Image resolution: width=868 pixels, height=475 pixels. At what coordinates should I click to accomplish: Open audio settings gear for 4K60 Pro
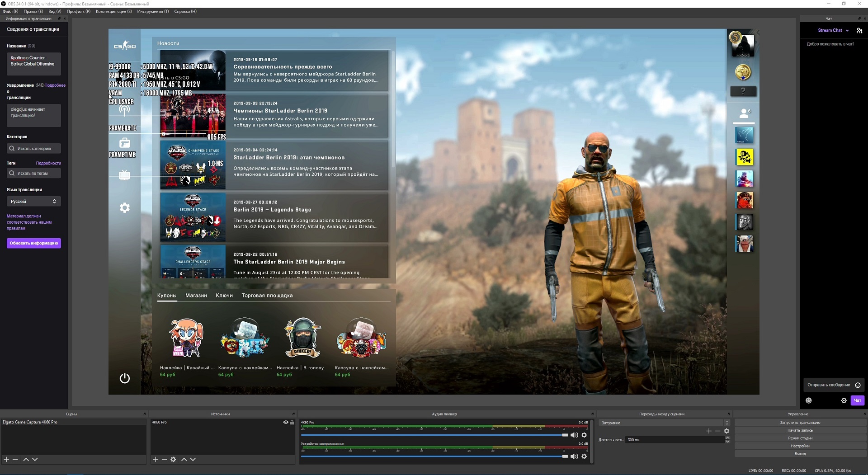[584, 435]
